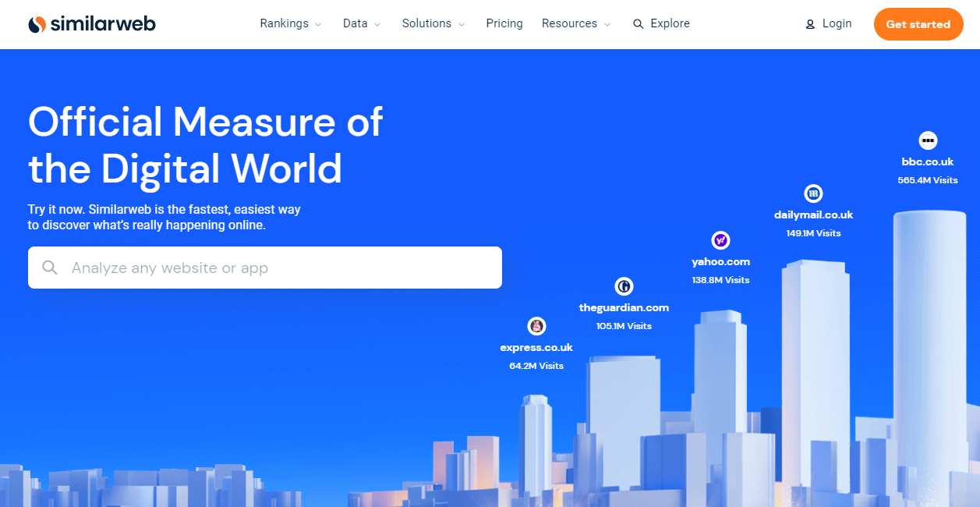Expand the Solutions dropdown chevron
The image size is (980, 507).
(462, 25)
